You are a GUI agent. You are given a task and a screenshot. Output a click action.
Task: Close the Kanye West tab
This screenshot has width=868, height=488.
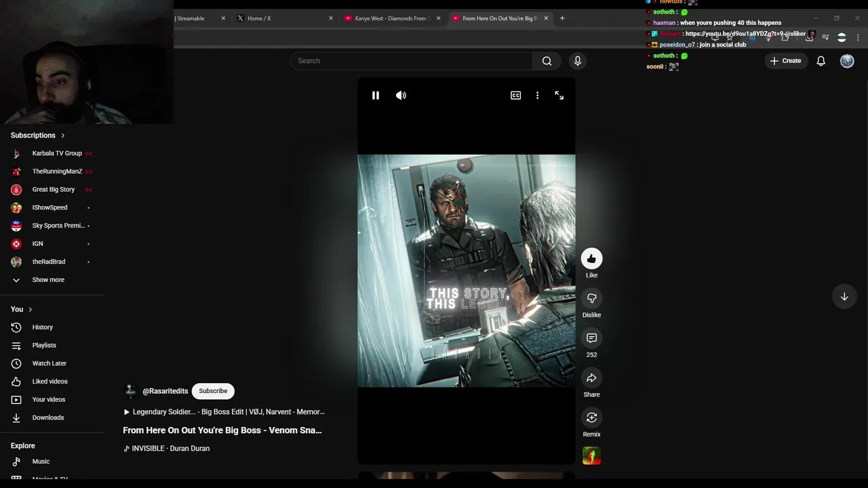[x=438, y=18]
